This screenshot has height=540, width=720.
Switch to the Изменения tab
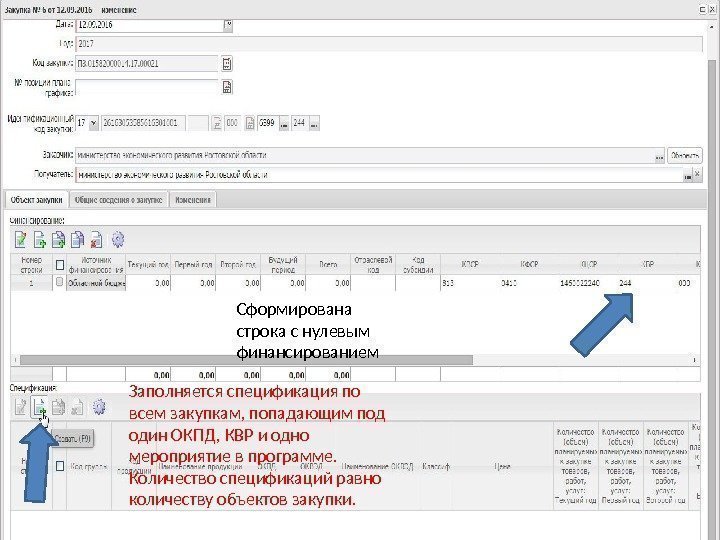tap(193, 200)
